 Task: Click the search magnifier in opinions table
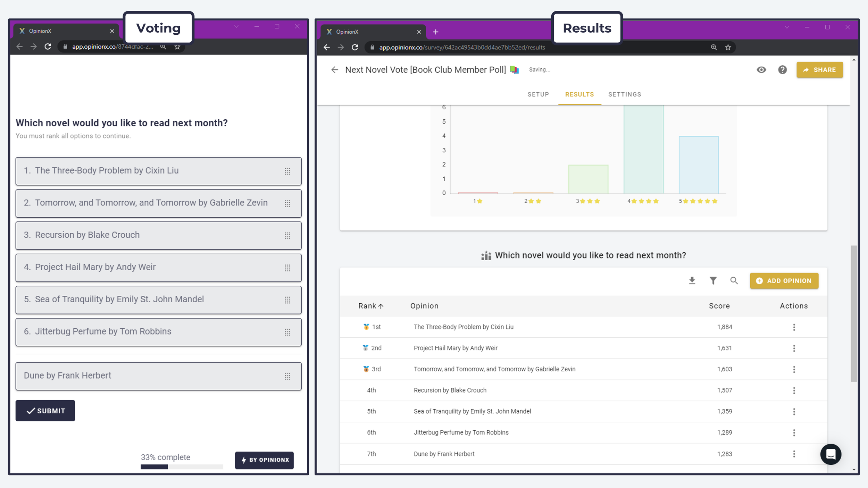(x=734, y=280)
